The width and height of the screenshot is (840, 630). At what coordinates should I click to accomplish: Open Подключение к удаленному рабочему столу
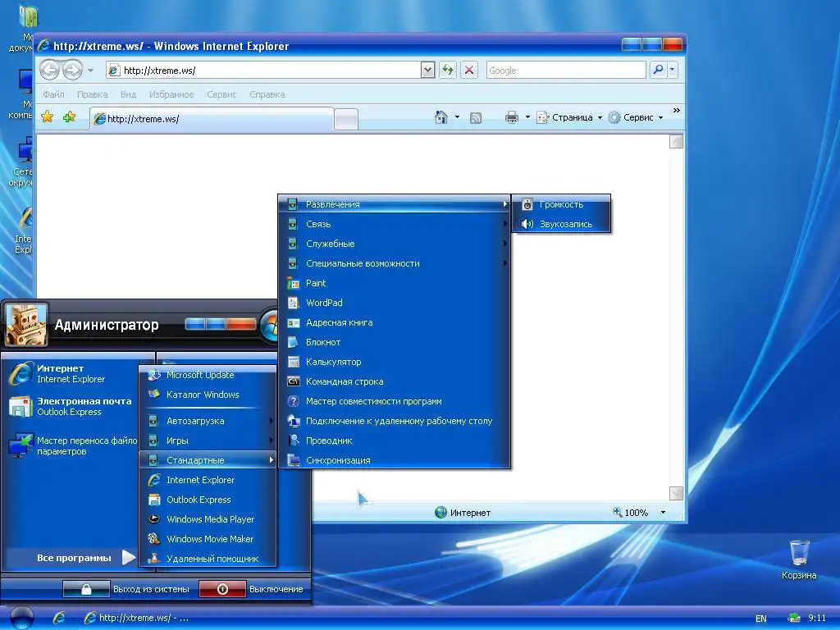[395, 421]
